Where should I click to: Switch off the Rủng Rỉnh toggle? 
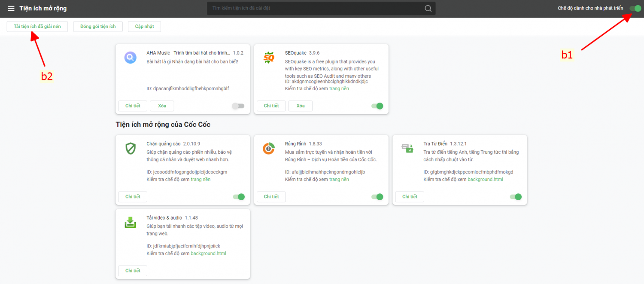coord(377,197)
